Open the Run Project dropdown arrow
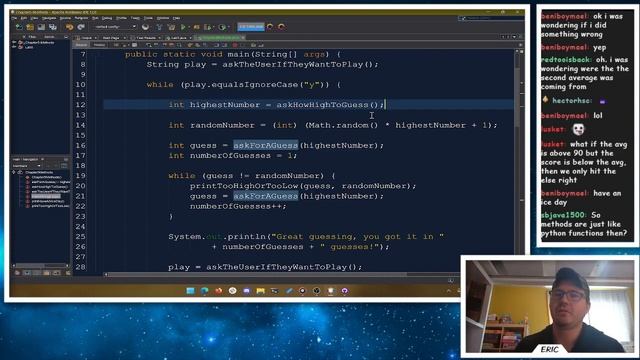640x360 pixels. pyautogui.click(x=189, y=27)
